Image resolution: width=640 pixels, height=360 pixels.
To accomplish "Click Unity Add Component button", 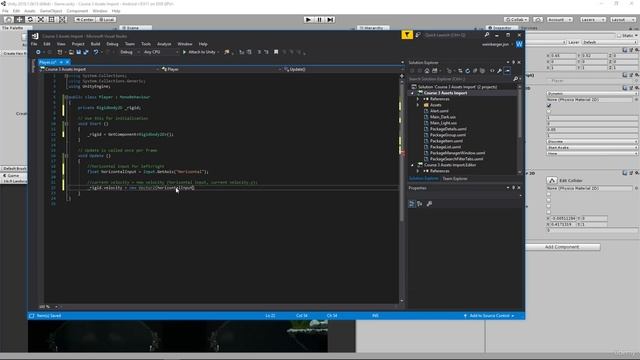I will 562,247.
